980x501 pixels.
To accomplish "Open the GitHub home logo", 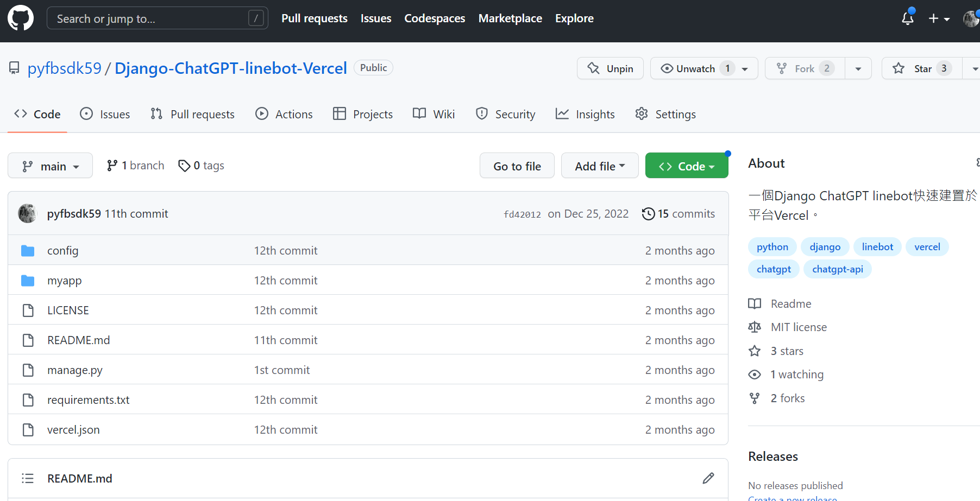I will (21, 18).
